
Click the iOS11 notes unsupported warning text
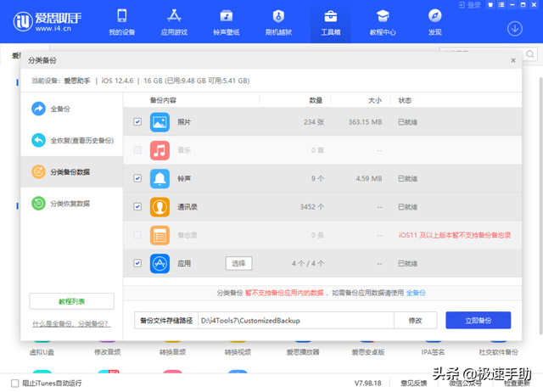455,235
